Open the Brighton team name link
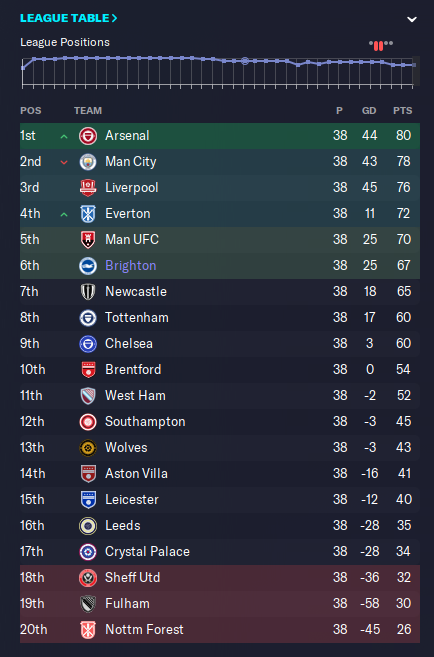Image resolution: width=434 pixels, height=657 pixels. click(131, 266)
